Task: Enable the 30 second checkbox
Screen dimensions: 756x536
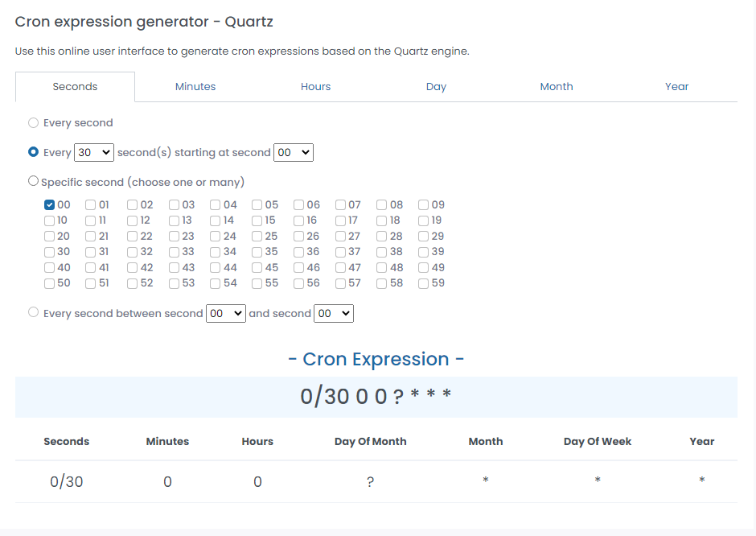Action: tap(50, 252)
